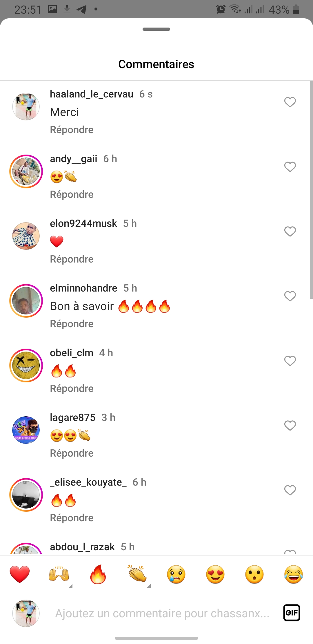This screenshot has width=313, height=644.
Task: Open _elisee_kouyate_ username profile link
Action: coord(88,482)
